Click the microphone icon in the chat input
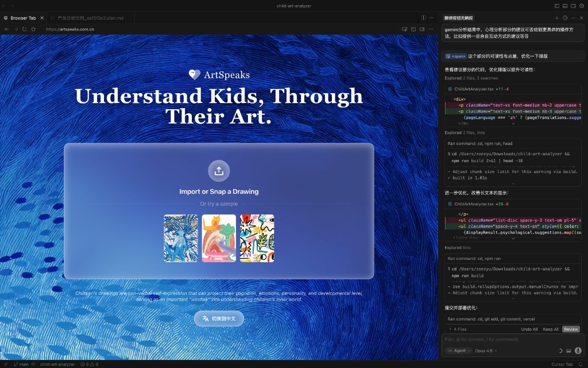 point(578,350)
